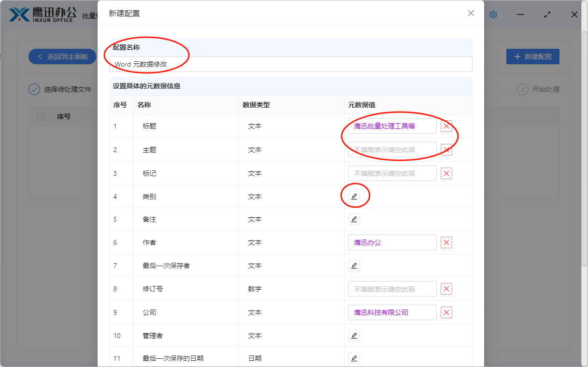
Task: Clear the 修订号 value with its red X
Action: 446,289
